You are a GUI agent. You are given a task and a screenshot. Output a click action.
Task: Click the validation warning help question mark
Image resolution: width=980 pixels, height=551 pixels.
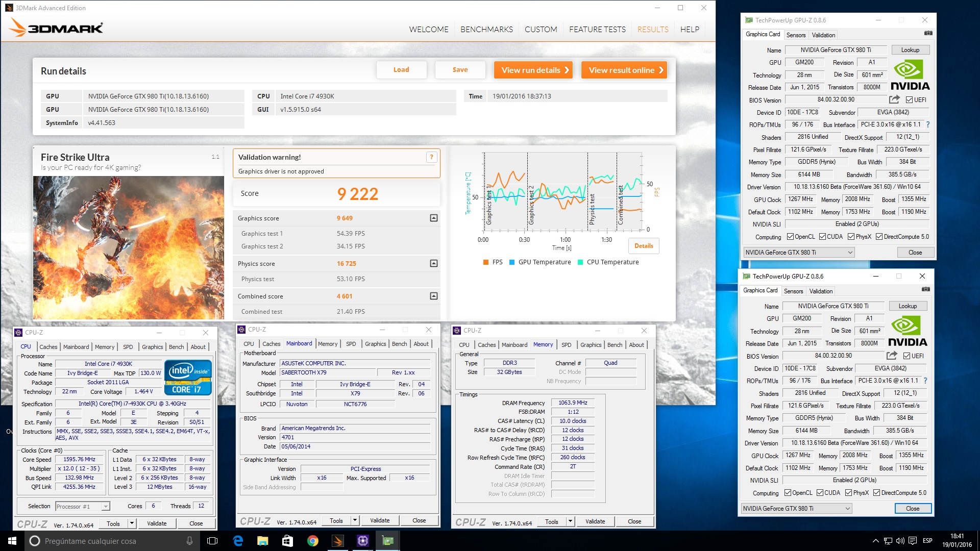431,157
